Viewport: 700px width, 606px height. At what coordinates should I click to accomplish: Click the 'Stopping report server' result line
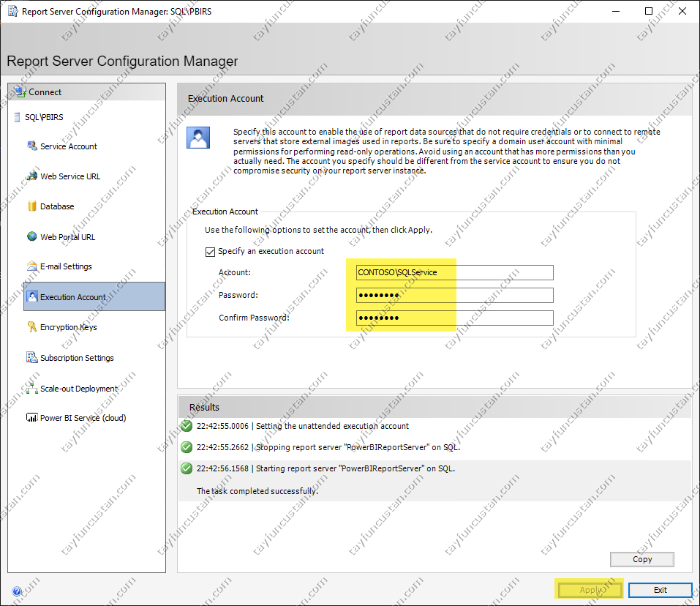[x=328, y=447]
